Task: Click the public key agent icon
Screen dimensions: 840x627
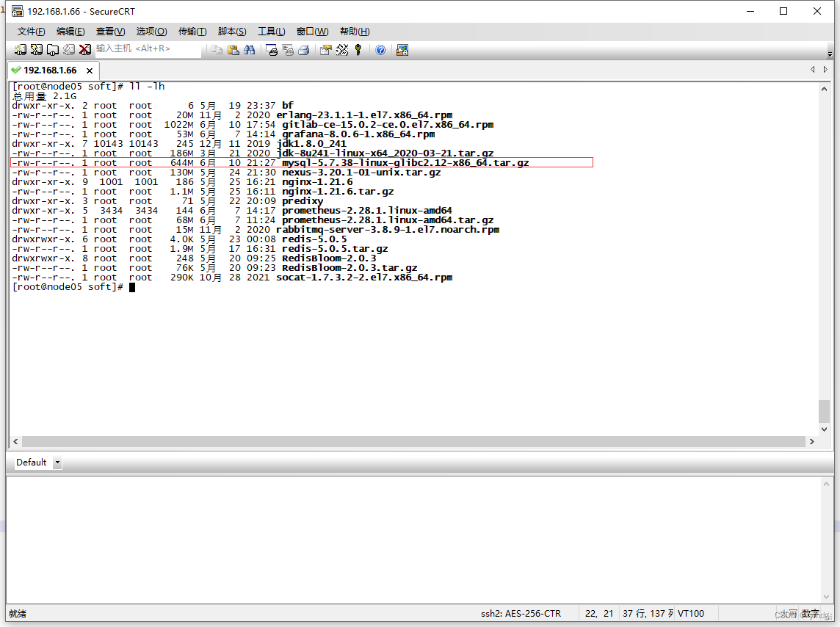Action: [x=358, y=50]
